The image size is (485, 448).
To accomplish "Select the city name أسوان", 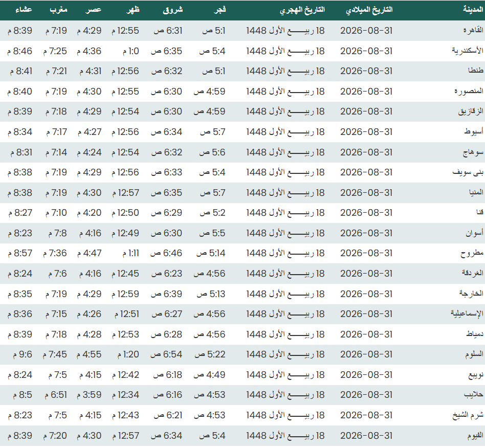I will point(475,233).
